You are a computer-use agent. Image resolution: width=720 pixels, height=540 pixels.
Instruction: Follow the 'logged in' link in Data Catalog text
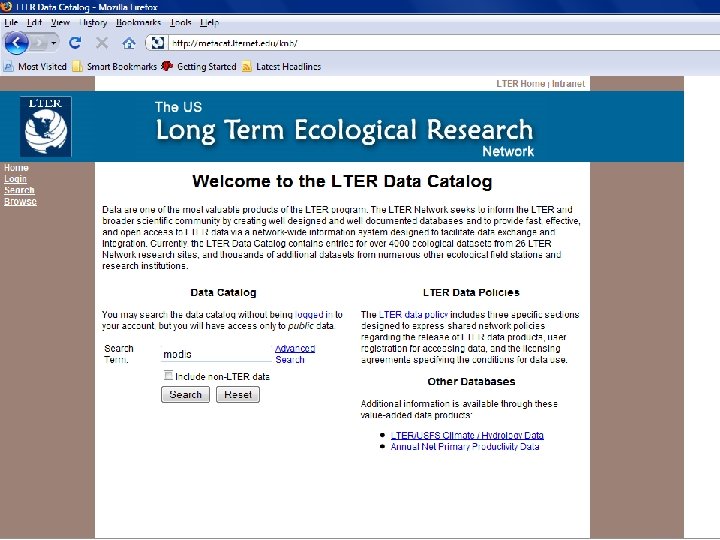click(314, 315)
